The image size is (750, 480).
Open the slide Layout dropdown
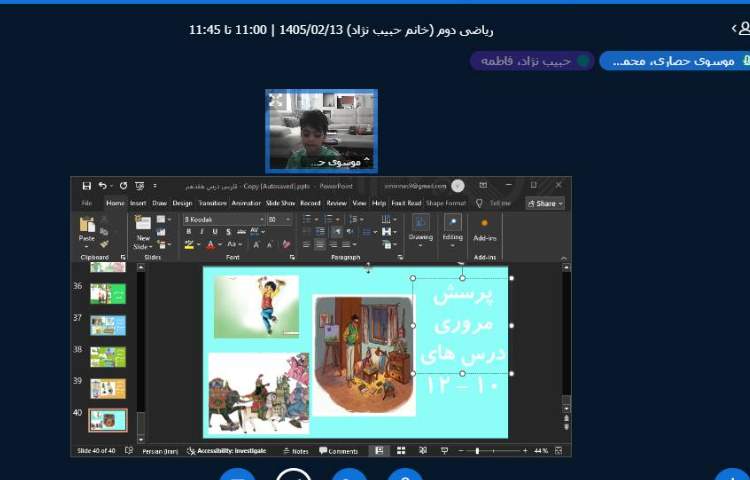click(164, 219)
